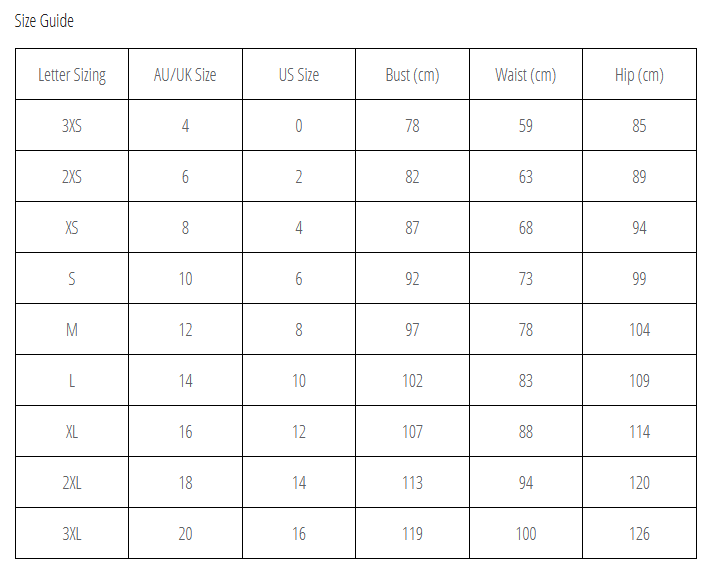The width and height of the screenshot is (721, 583).
Task: Select the M letter sizing cell
Action: 72,330
